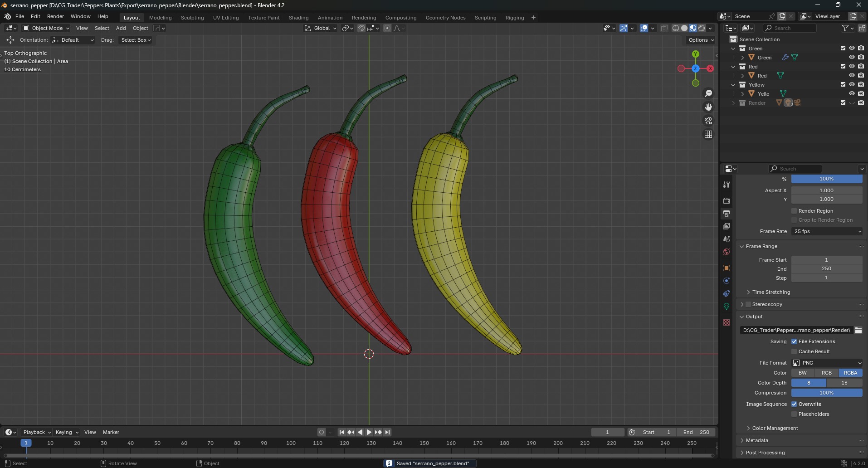Viewport: 868px width, 468px height.
Task: Enable Render Region checkbox
Action: coord(794,211)
